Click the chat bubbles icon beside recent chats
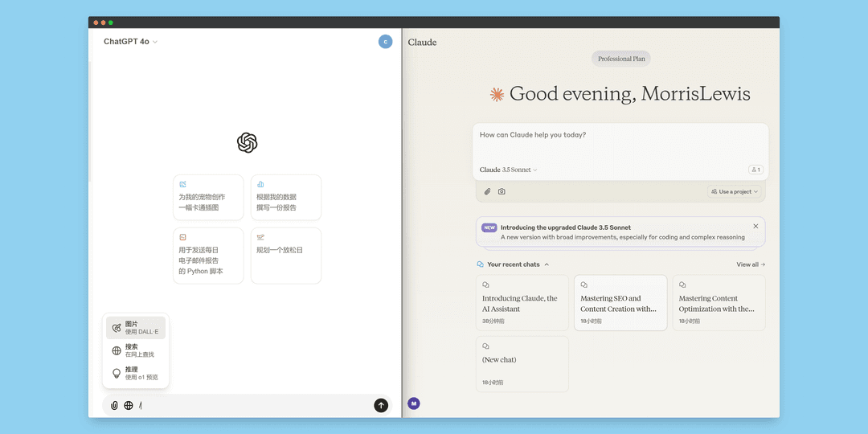868x434 pixels. [481, 264]
